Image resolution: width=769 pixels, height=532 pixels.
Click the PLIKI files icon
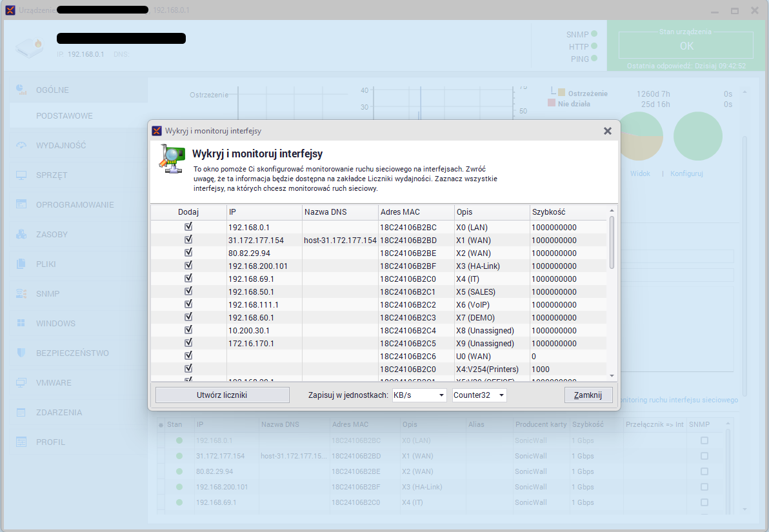21,264
